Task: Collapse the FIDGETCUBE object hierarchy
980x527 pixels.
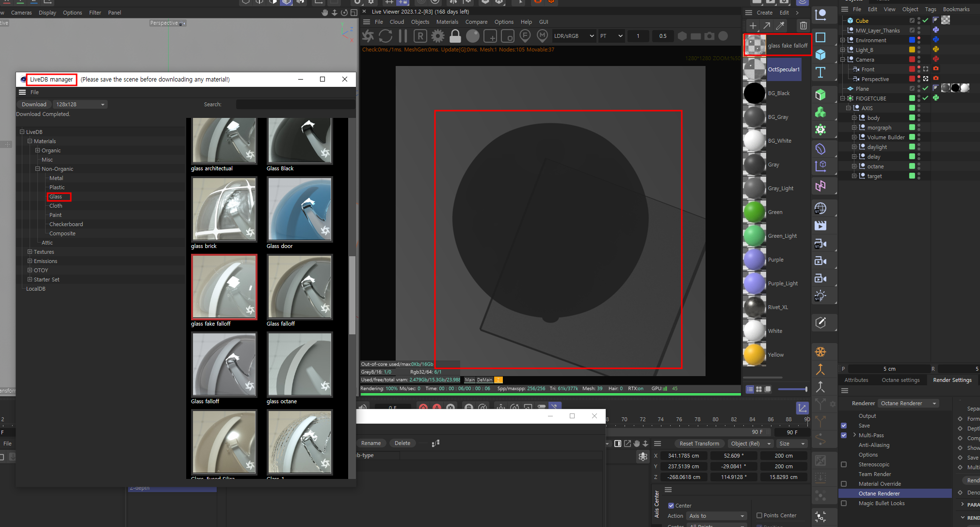Action: click(843, 99)
